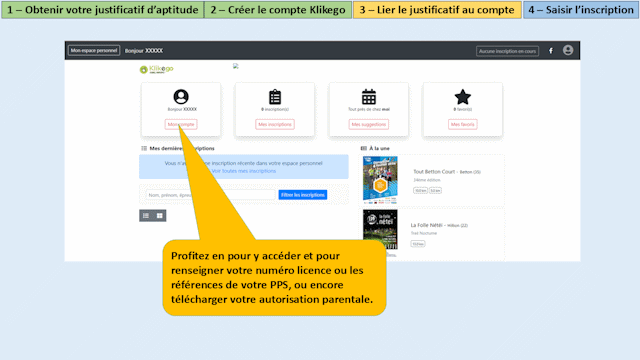Click the Facebook icon in the header
The height and width of the screenshot is (360, 640).
pos(551,51)
